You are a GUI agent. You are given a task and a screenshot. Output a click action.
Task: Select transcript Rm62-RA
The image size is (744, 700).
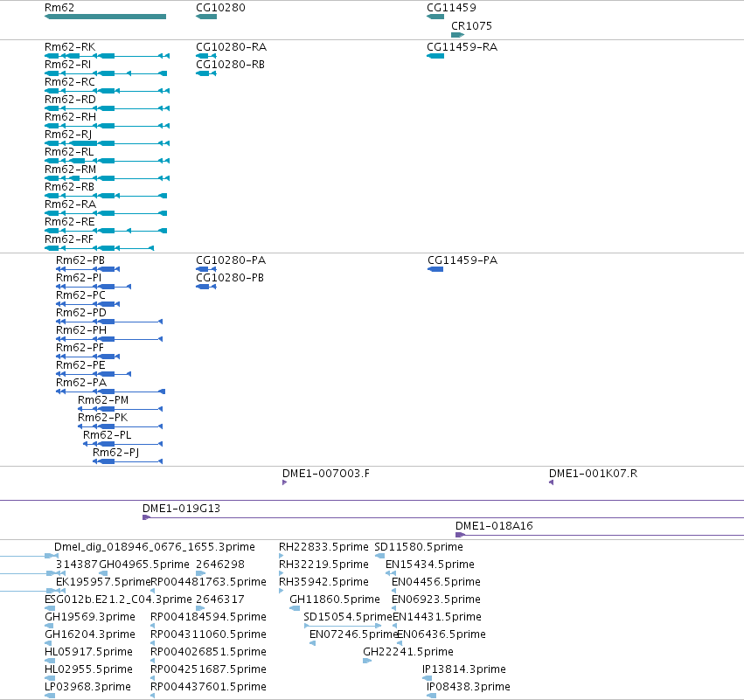click(x=70, y=204)
